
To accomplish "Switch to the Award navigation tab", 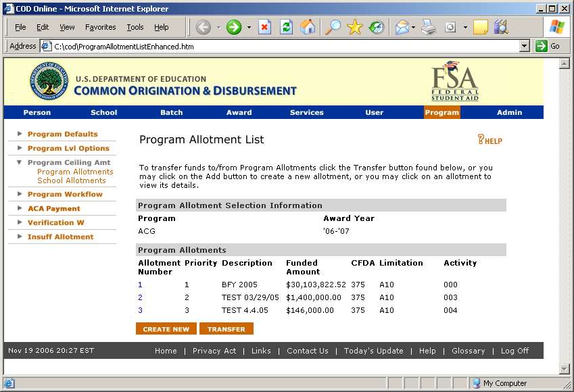I will click(x=239, y=112).
